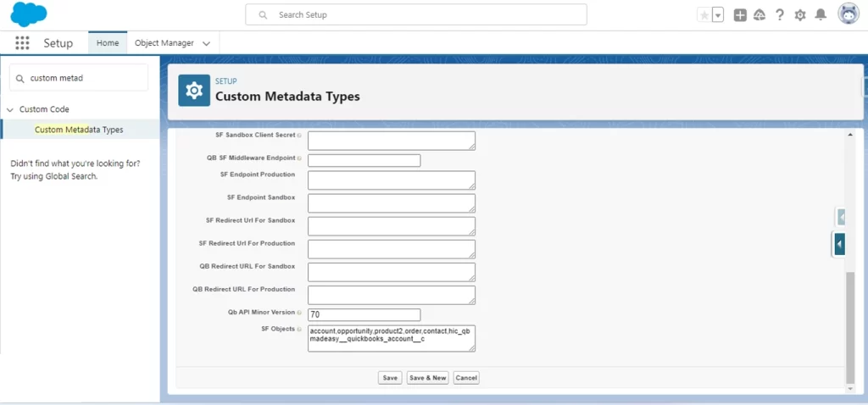This screenshot has width=868, height=405.
Task: Collapse the Custom Code tree section
Action: point(10,109)
